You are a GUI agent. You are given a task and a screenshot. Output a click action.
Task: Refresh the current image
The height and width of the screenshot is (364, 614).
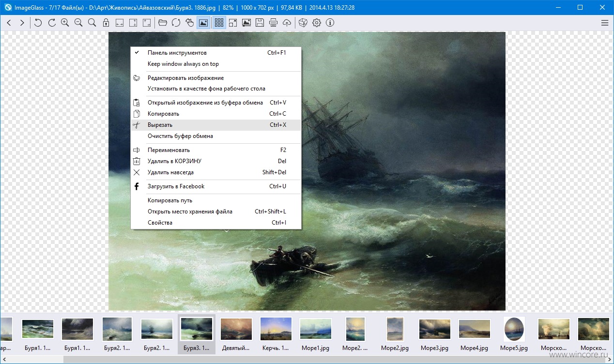click(176, 23)
